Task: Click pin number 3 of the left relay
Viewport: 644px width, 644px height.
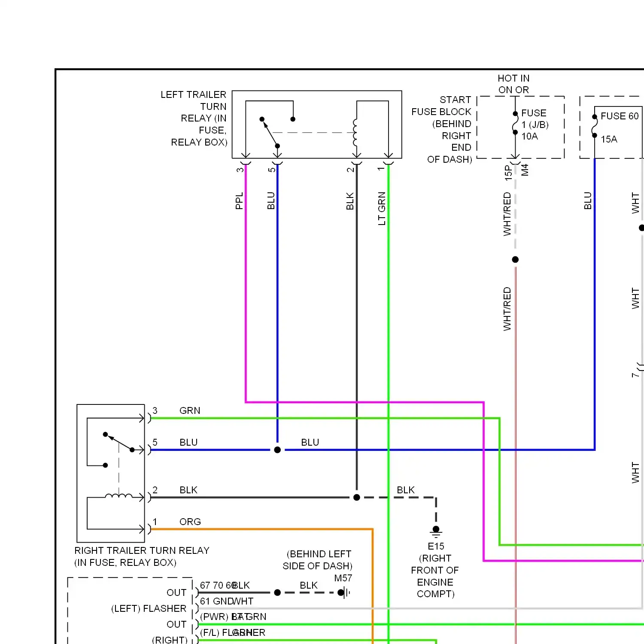Action: [240, 170]
